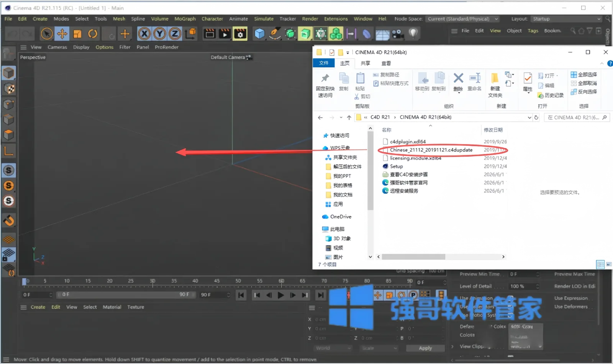The image size is (613, 364).
Task: Open the World coordinate dropdown
Action: pos(333,348)
